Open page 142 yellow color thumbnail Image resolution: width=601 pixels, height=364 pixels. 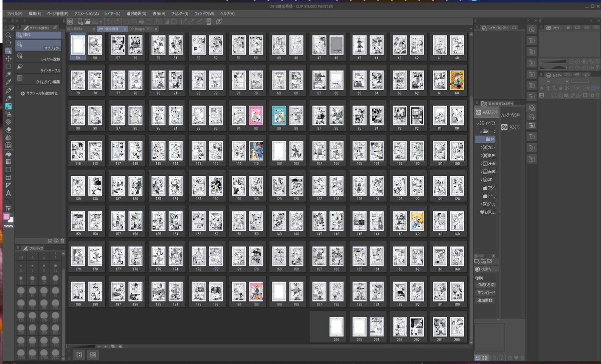416,221
